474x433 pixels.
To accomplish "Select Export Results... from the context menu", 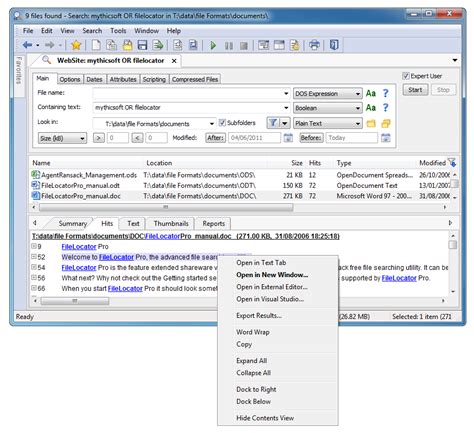I will (x=259, y=315).
